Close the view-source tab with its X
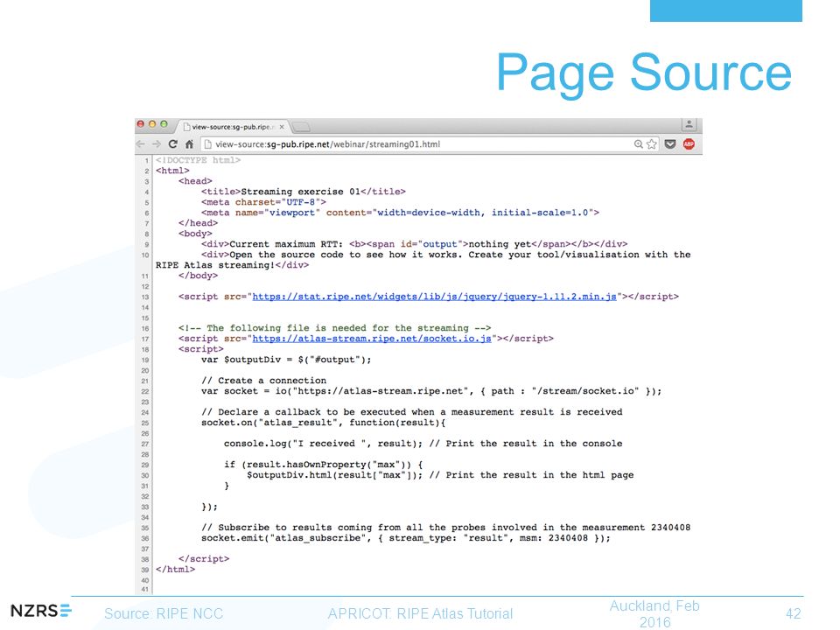The height and width of the screenshot is (630, 840). click(282, 127)
